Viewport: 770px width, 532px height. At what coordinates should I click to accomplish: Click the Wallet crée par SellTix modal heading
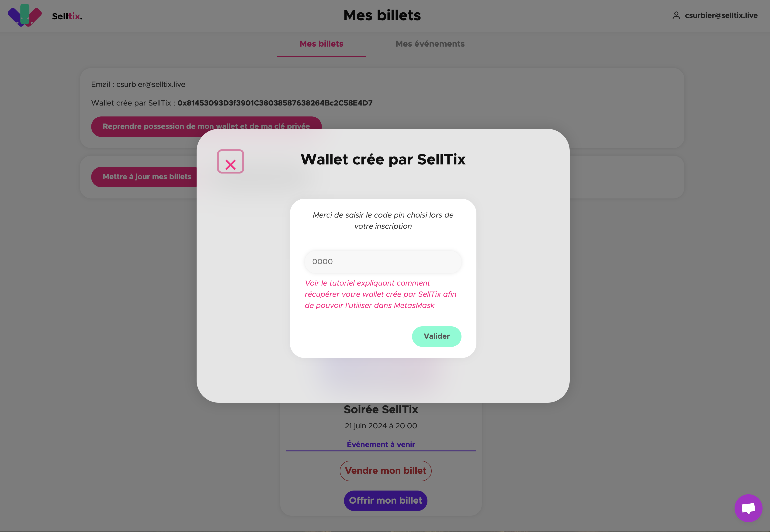[x=383, y=159]
